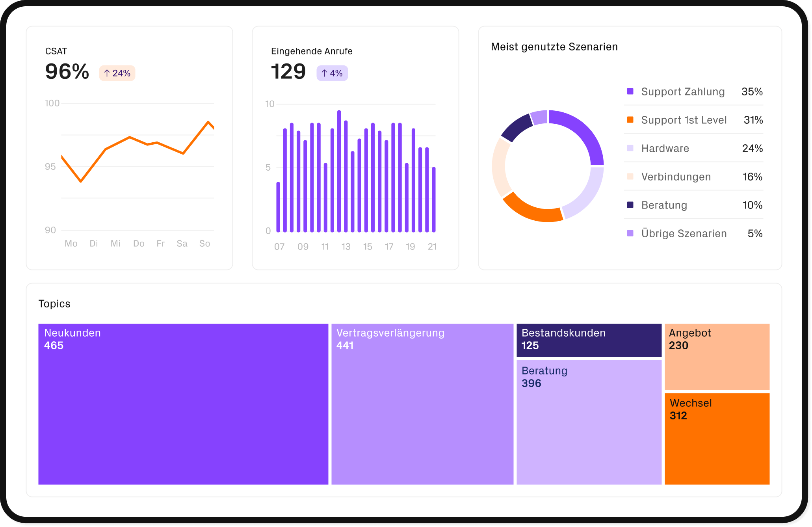The width and height of the screenshot is (812, 527).
Task: Click the Übrige Szenarien legend square
Action: 630,233
